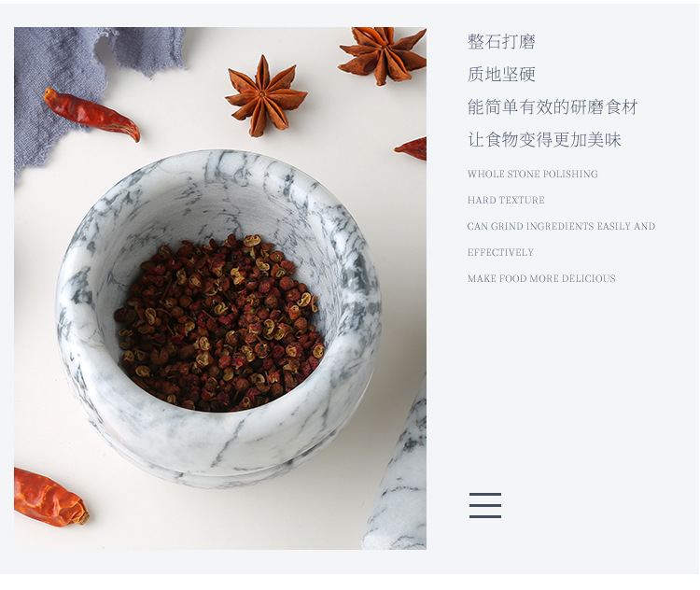This screenshot has width=700, height=590.
Task: Click WHOLE STONE POLISHING text
Action: click(532, 174)
